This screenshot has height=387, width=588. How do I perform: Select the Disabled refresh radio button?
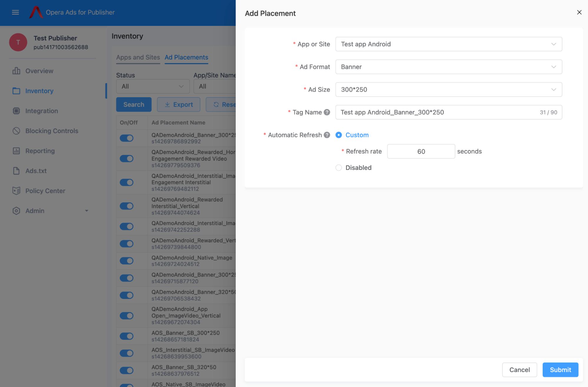coord(339,168)
